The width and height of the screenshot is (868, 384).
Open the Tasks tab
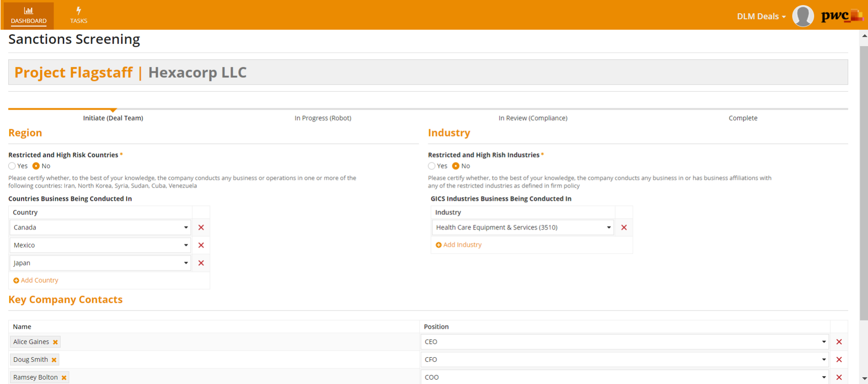(78, 16)
